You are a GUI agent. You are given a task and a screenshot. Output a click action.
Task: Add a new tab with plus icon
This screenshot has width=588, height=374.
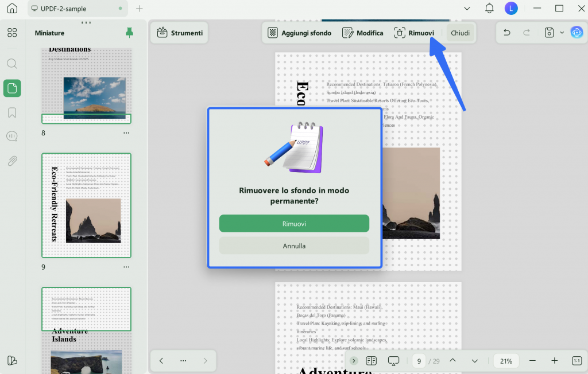[139, 8]
